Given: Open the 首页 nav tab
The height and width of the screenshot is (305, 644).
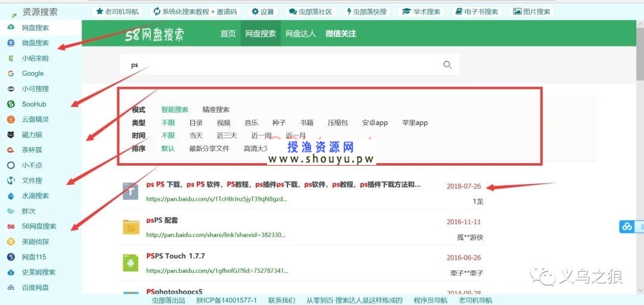Looking at the screenshot, I should coord(228,34).
